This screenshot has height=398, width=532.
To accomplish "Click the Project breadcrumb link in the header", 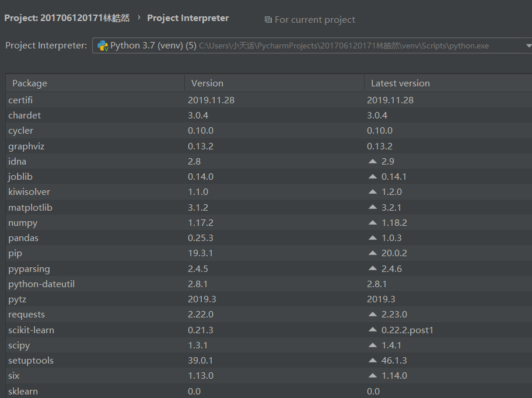I will point(66,18).
